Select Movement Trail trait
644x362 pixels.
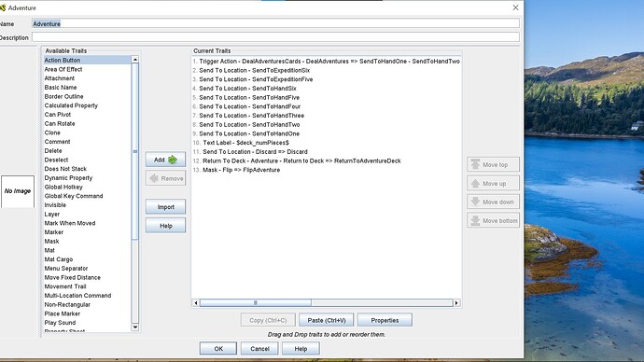[87, 286]
